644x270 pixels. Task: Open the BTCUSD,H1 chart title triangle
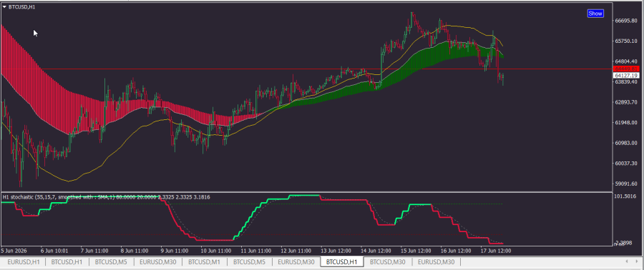point(4,7)
